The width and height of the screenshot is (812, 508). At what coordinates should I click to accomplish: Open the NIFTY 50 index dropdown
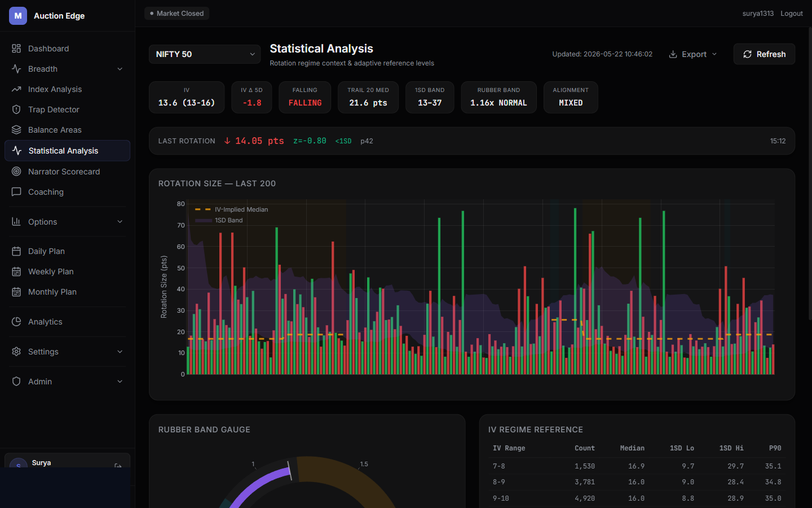[x=205, y=54]
